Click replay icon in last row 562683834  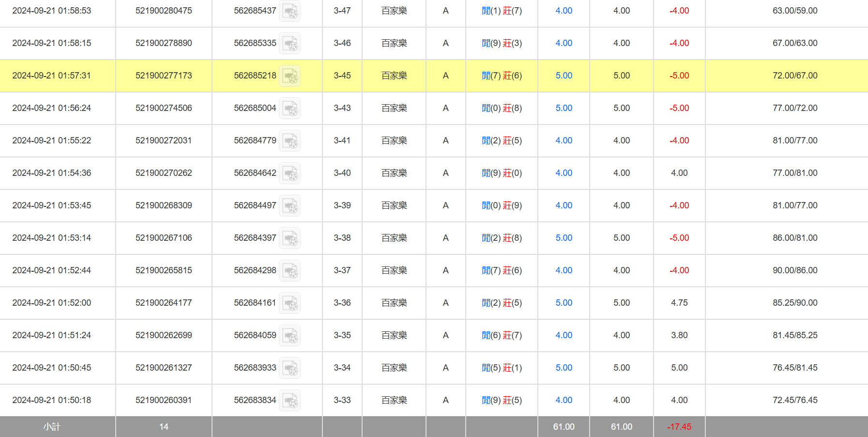290,401
